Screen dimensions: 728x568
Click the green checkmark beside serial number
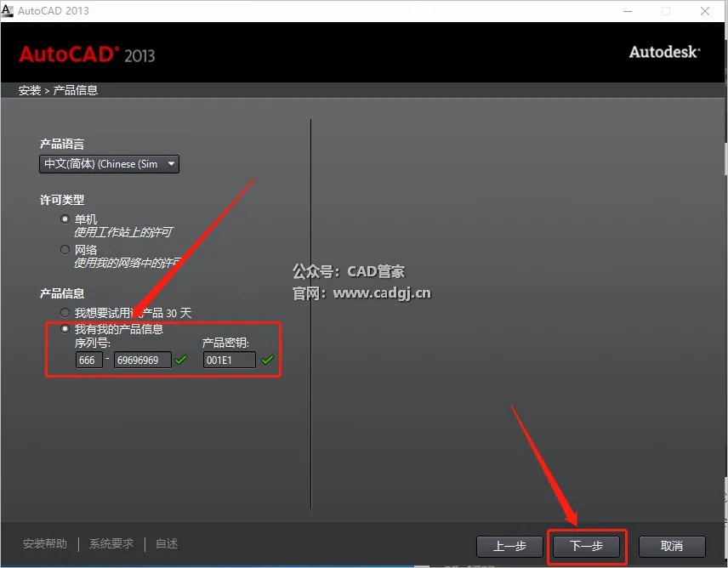[181, 360]
